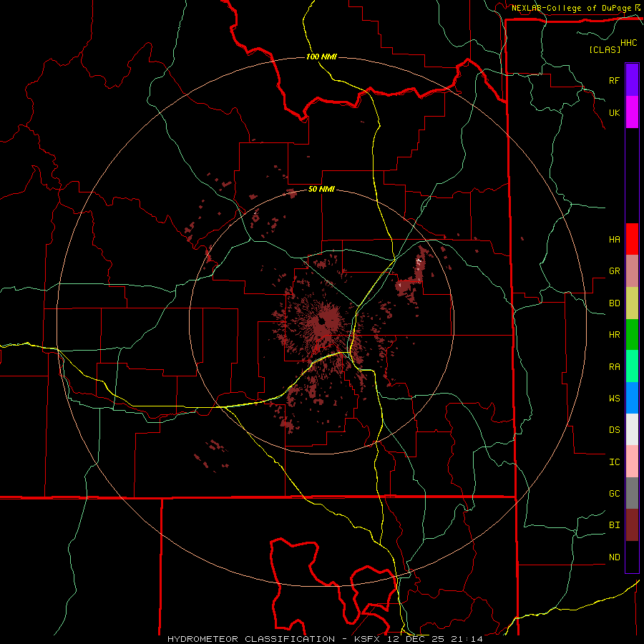The width and height of the screenshot is (644, 644).
Task: Click the ND legend label
Action: 614,557
